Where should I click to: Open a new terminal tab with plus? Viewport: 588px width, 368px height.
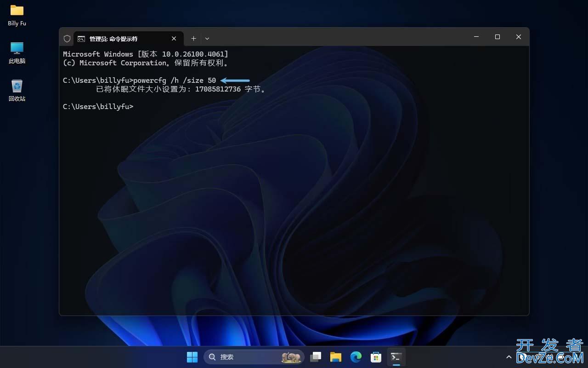pos(193,39)
